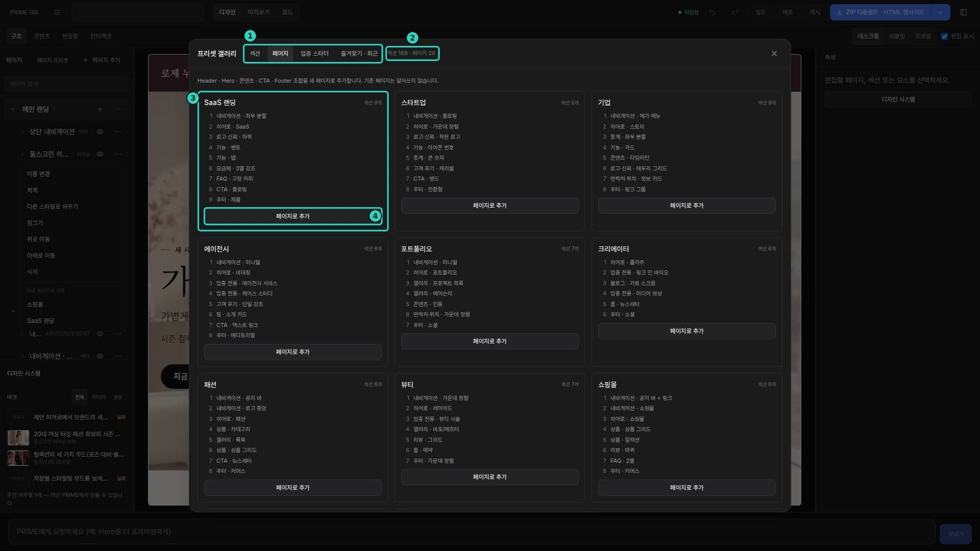The width and height of the screenshot is (980, 551).
Task: Open the more options for 상단 내비게이션
Action: (x=118, y=132)
